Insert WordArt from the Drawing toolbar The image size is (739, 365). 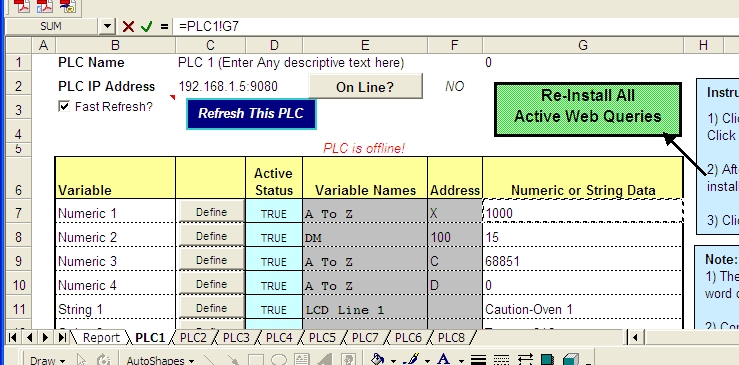click(x=324, y=360)
